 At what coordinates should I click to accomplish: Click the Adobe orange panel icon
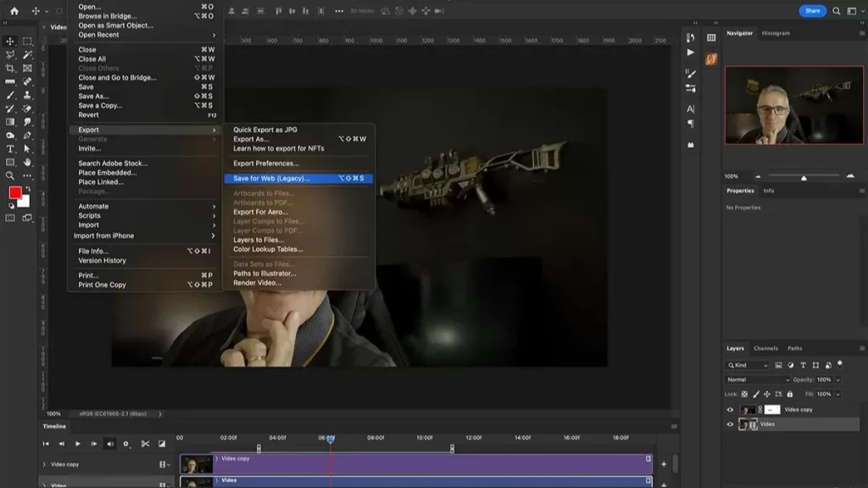coord(711,58)
